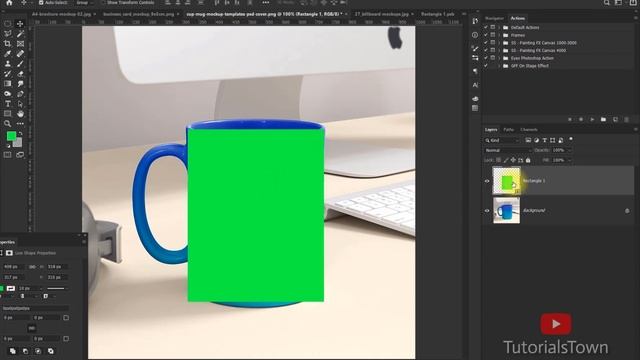Select the Rectangle shape tool
This screenshot has width=640, height=360.
pos(7,113)
